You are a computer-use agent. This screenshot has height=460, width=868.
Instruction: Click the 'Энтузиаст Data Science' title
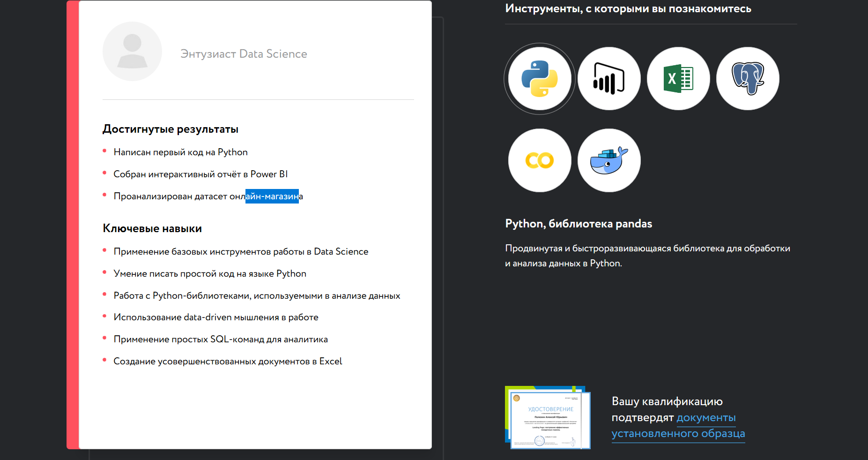(x=244, y=54)
